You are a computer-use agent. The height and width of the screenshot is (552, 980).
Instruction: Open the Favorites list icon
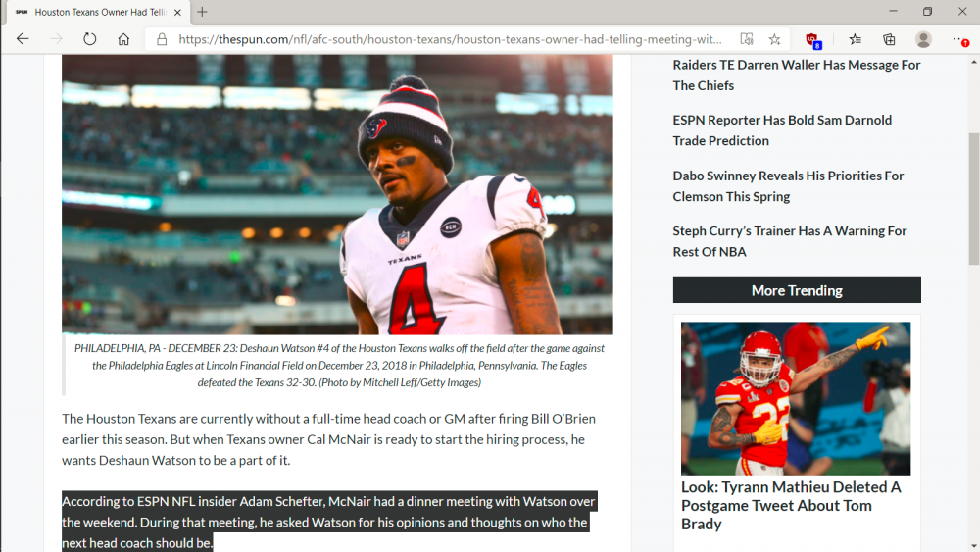coord(855,40)
